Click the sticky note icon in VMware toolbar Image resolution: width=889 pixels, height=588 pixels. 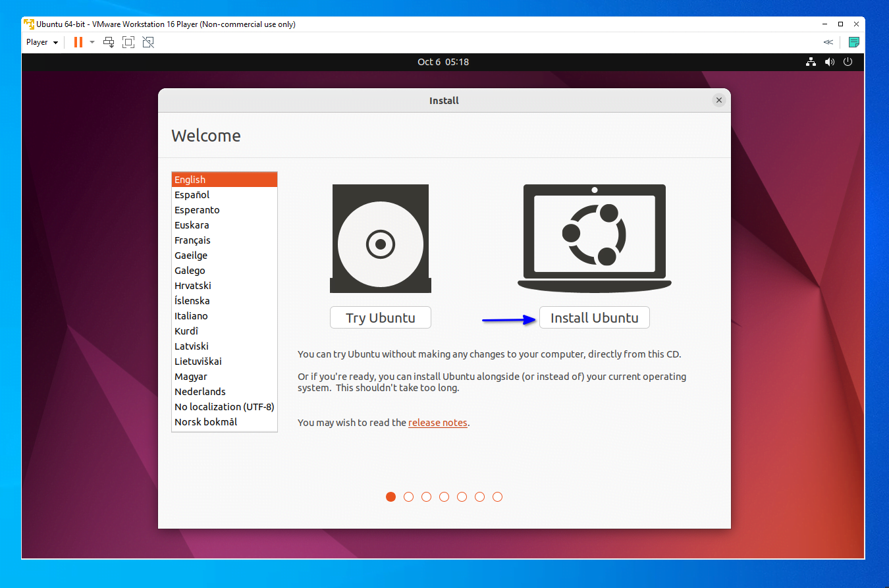pyautogui.click(x=854, y=41)
